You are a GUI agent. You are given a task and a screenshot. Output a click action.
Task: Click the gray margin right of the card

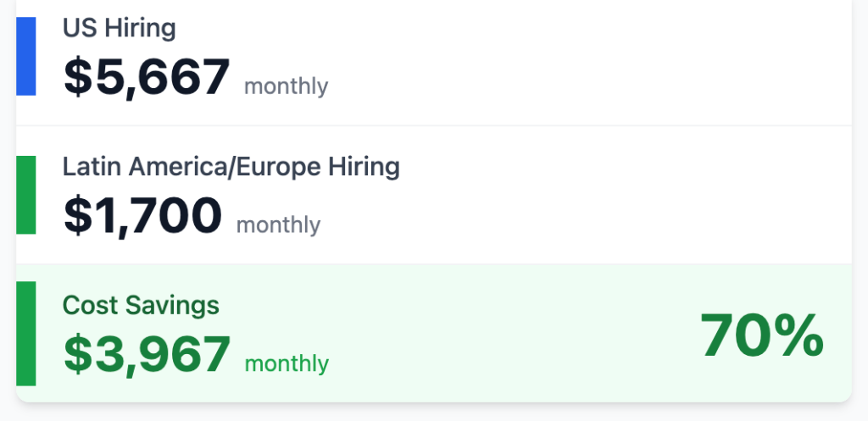860,212
